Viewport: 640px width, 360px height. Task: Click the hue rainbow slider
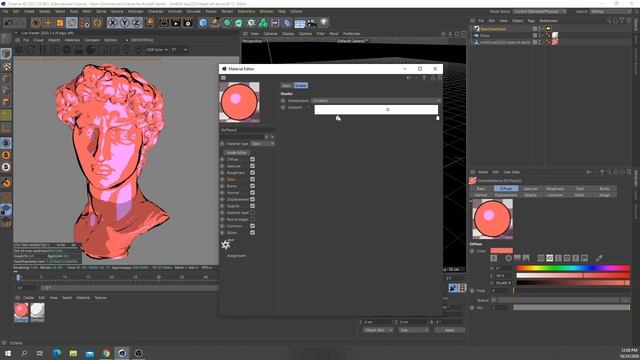click(x=573, y=268)
